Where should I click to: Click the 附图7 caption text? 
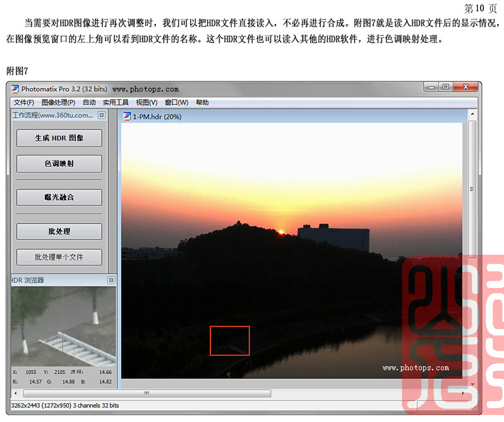[17, 71]
